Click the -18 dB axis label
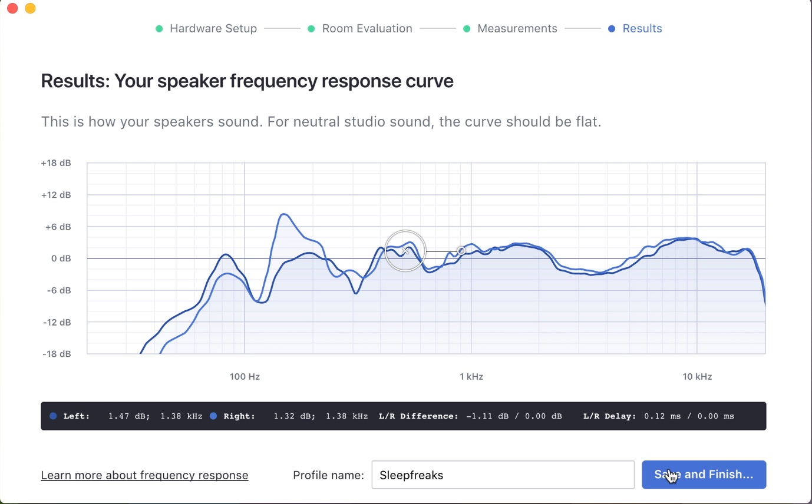This screenshot has height=504, width=812. pyautogui.click(x=57, y=354)
